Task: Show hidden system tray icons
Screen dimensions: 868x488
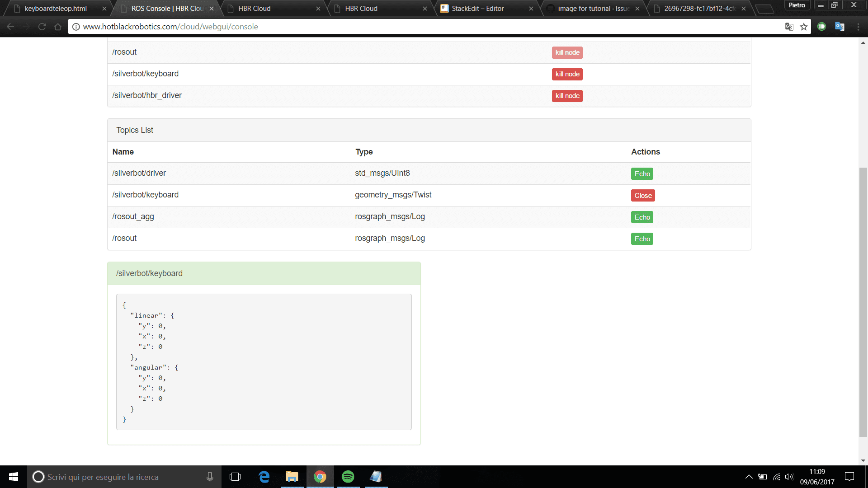Action: pyautogui.click(x=749, y=477)
